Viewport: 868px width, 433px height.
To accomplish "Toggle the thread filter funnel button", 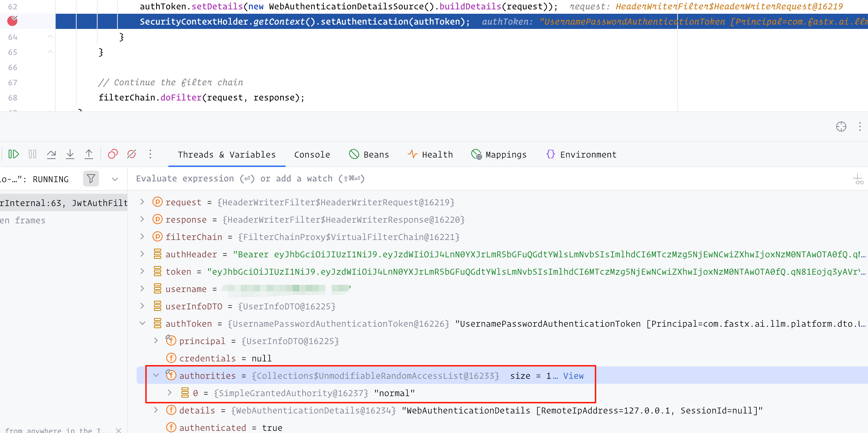I will point(91,179).
